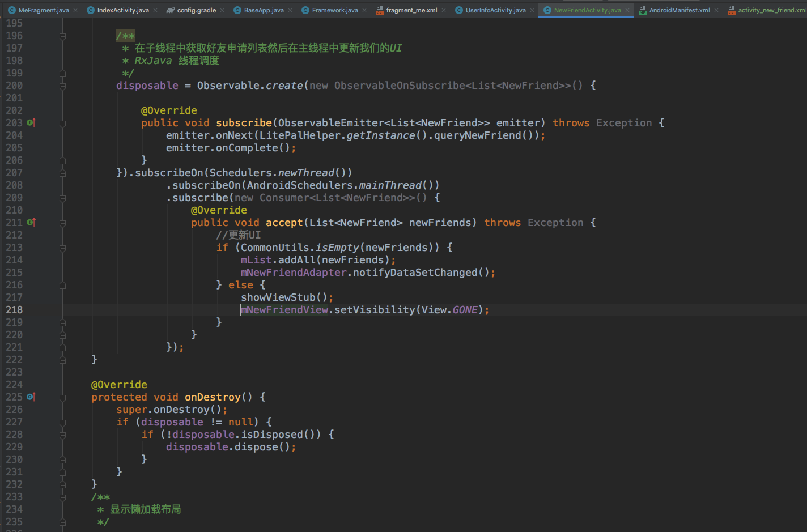
Task: Click 'Observable.create' on line 200
Action: 250,86
